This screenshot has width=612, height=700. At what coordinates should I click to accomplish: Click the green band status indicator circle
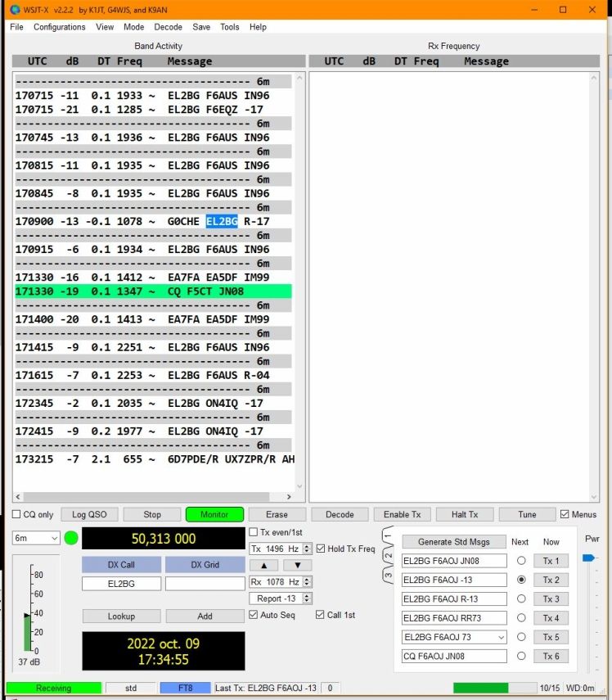pos(71,539)
